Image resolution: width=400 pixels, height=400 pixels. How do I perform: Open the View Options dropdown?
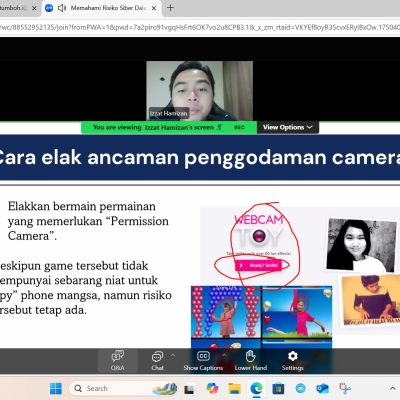pyautogui.click(x=288, y=127)
